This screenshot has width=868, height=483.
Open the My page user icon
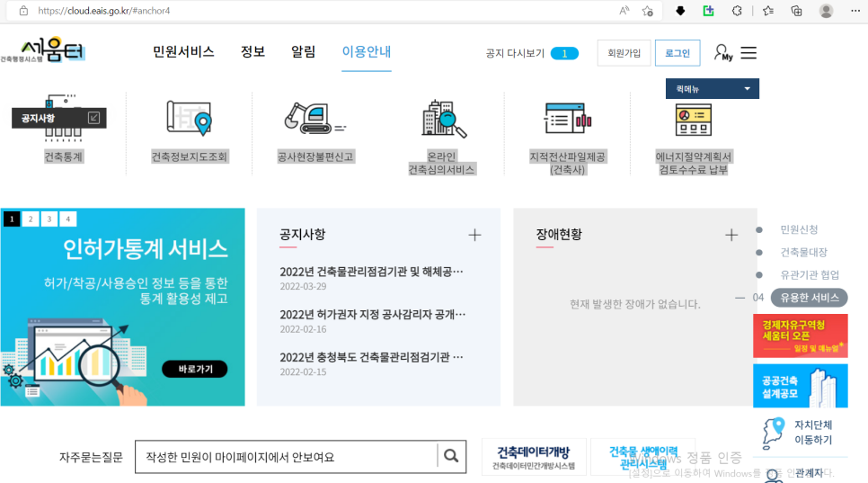coord(723,53)
